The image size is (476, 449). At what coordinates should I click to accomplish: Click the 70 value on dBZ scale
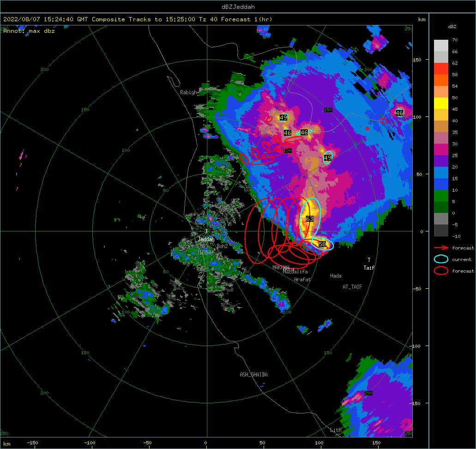coord(455,40)
